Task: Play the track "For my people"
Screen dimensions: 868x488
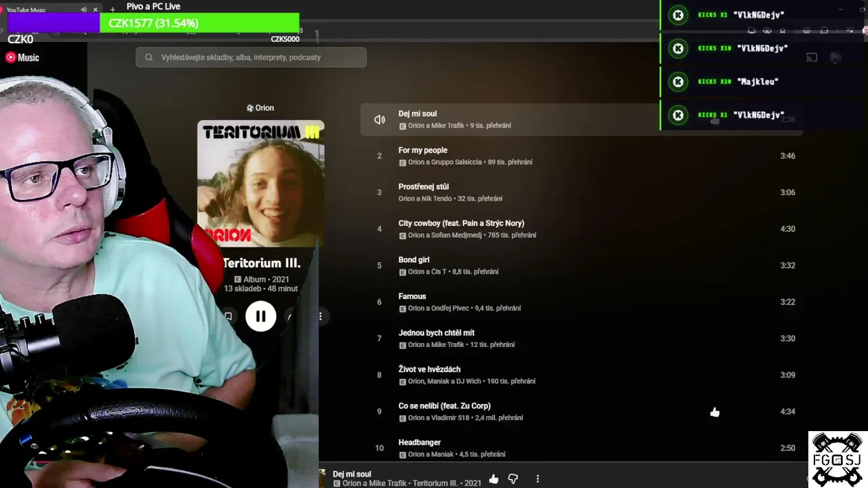Action: click(423, 150)
